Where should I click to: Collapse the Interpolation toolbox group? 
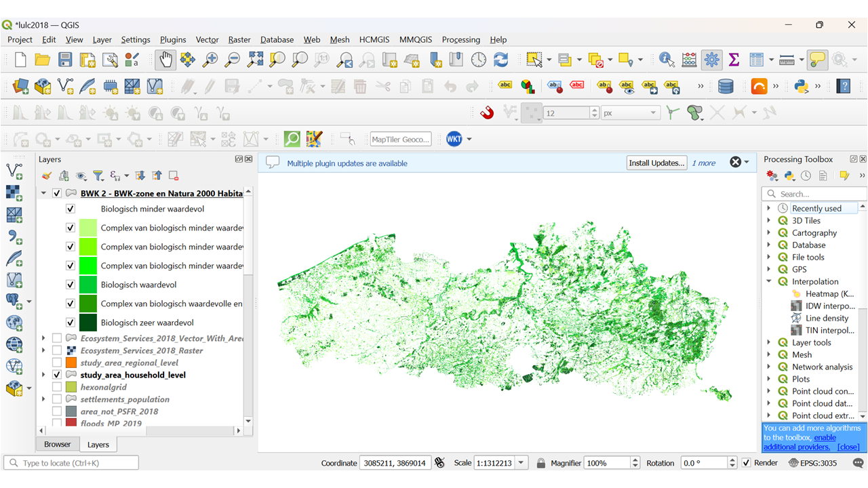(769, 281)
